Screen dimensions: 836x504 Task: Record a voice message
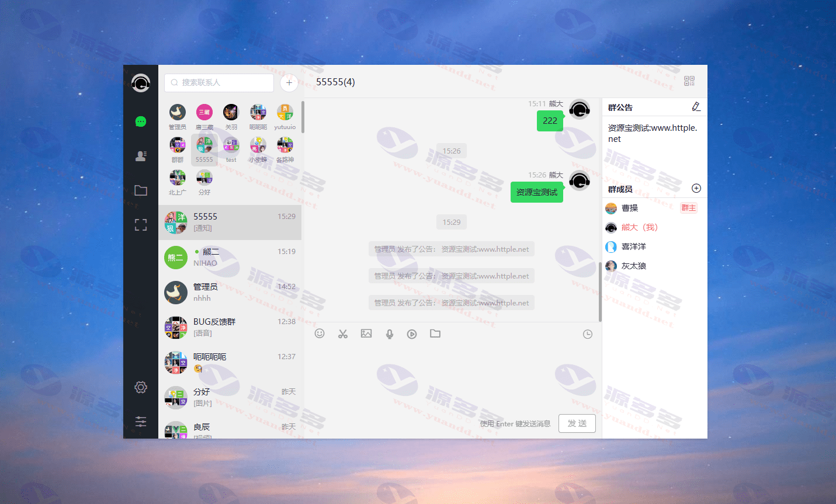[x=390, y=333]
